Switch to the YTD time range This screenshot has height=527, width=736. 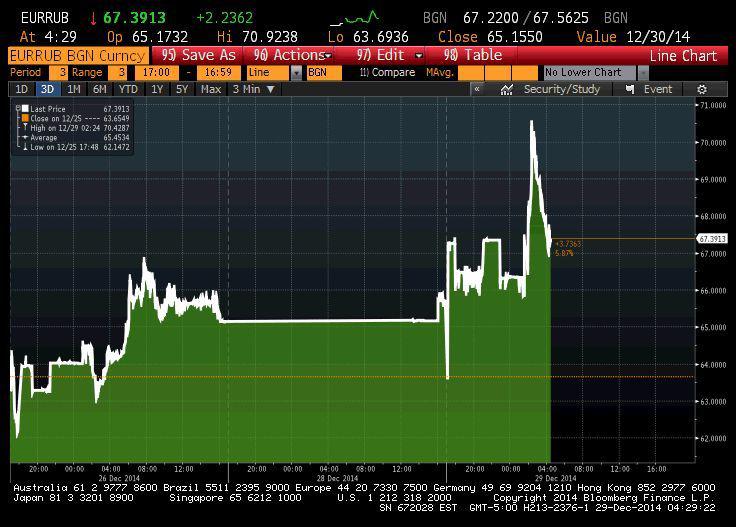coord(126,89)
